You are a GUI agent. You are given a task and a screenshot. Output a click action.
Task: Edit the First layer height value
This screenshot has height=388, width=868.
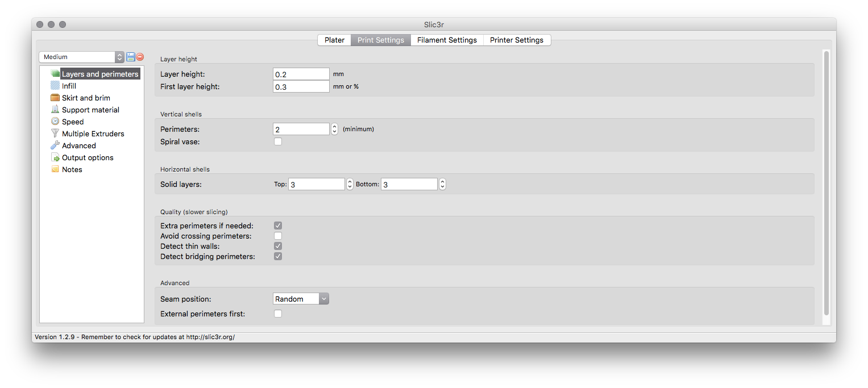(301, 86)
